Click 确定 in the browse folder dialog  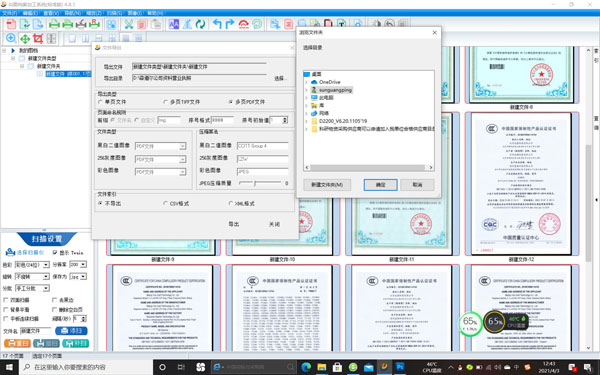[x=380, y=185]
